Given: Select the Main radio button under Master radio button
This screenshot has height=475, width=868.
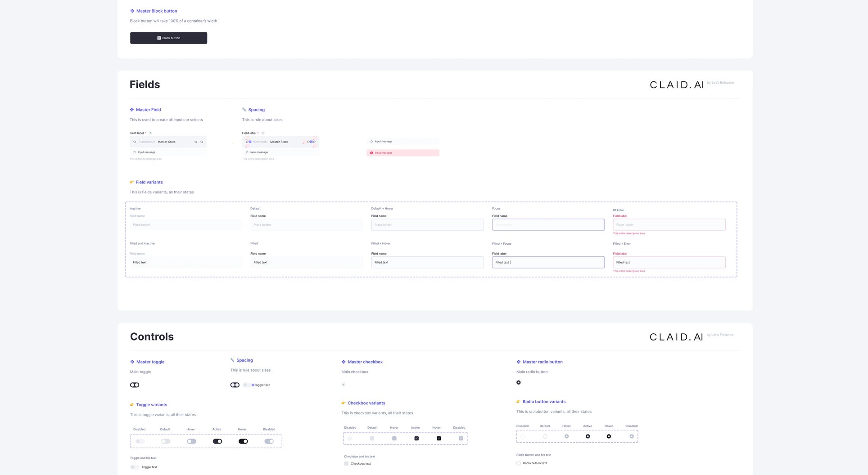Looking at the screenshot, I should point(519,382).
